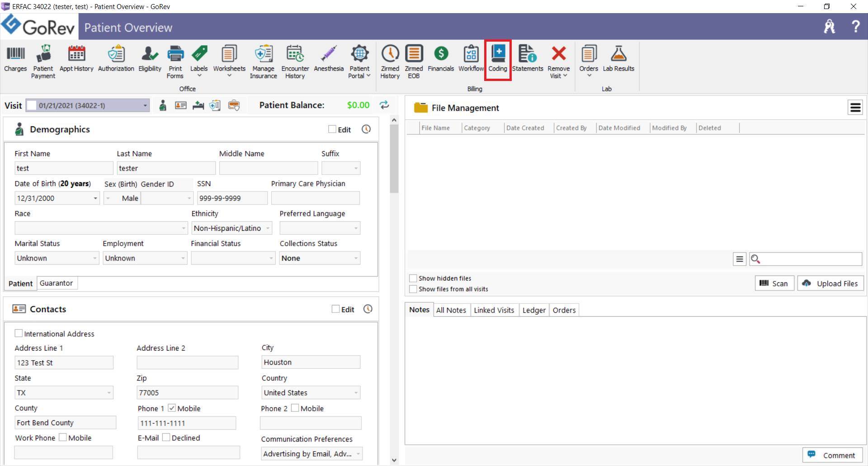Switch to Guarantor tab
The image size is (868, 466).
coord(57,283)
